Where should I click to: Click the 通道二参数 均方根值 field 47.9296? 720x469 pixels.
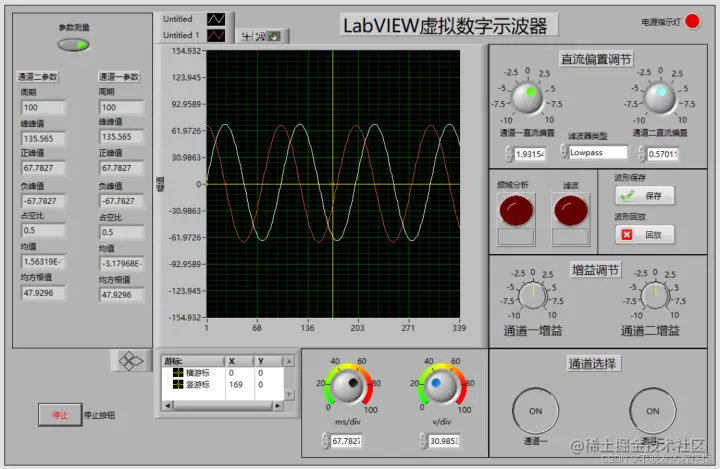click(x=44, y=293)
